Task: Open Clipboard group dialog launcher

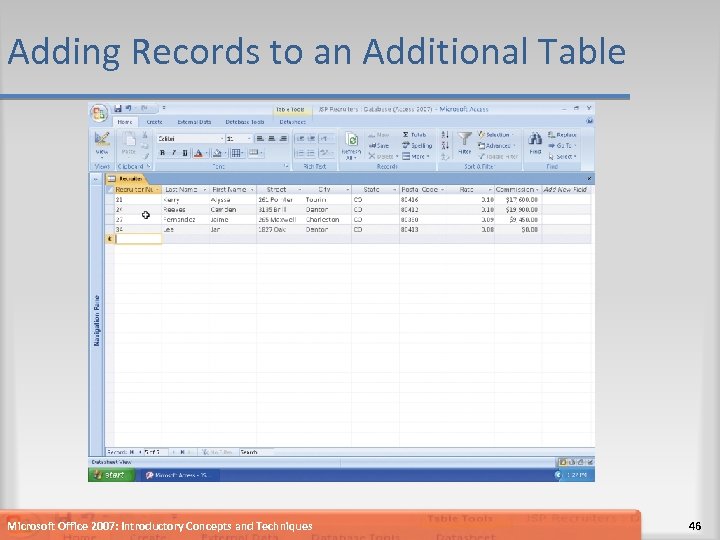Action: coord(148,166)
